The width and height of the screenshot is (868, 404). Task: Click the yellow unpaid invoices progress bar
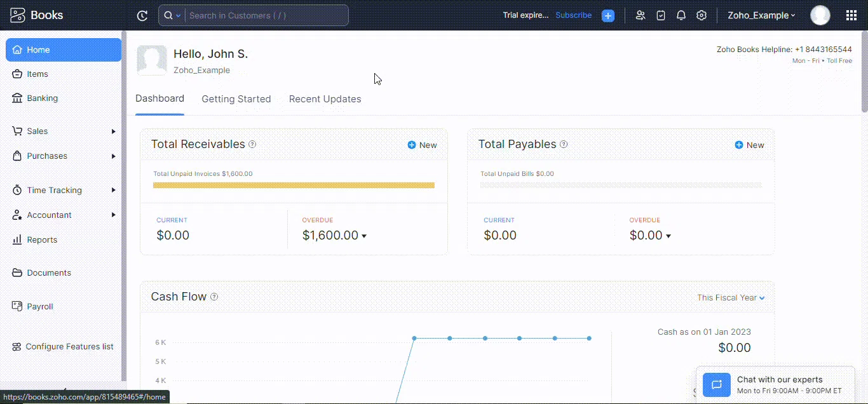coord(294,185)
